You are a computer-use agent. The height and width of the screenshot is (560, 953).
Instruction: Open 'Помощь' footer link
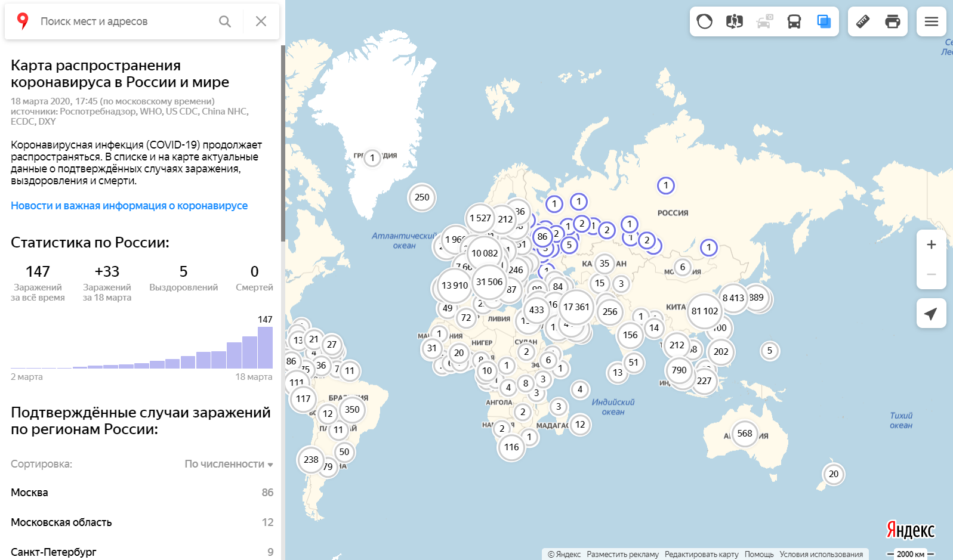759,554
